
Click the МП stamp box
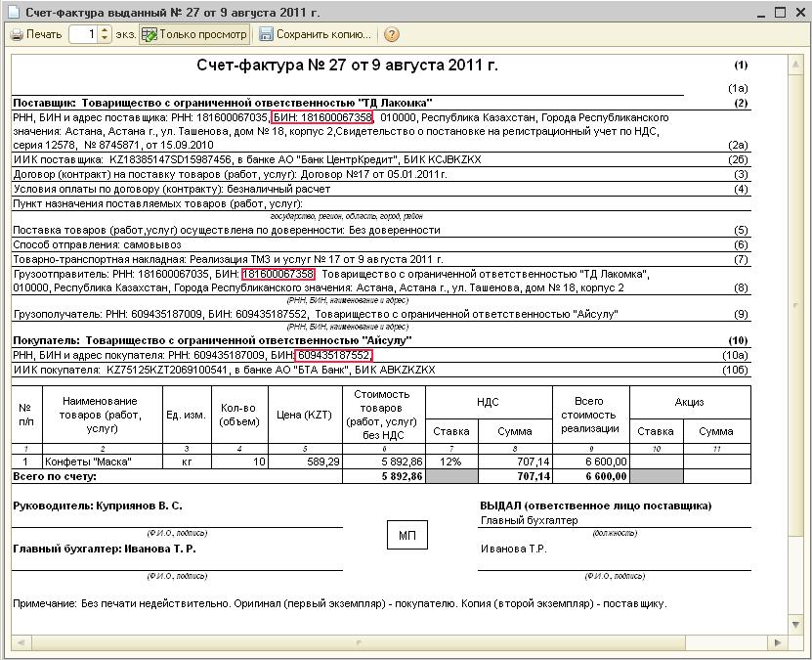click(407, 535)
